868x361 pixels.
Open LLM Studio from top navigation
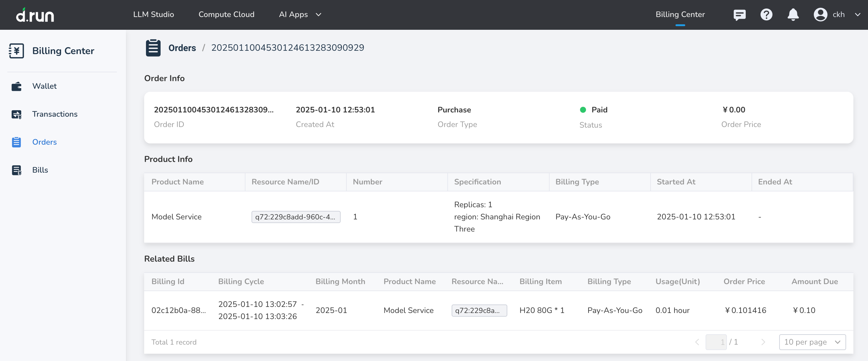click(x=154, y=15)
